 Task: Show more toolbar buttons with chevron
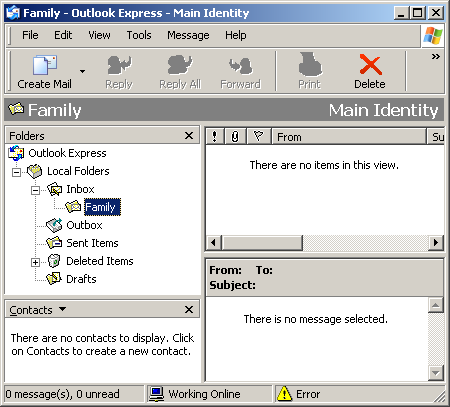435,56
